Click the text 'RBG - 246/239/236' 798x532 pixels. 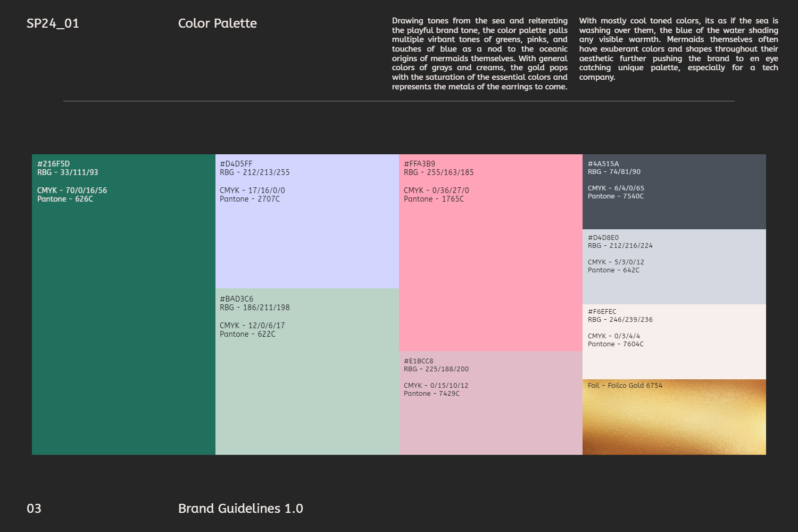point(620,320)
